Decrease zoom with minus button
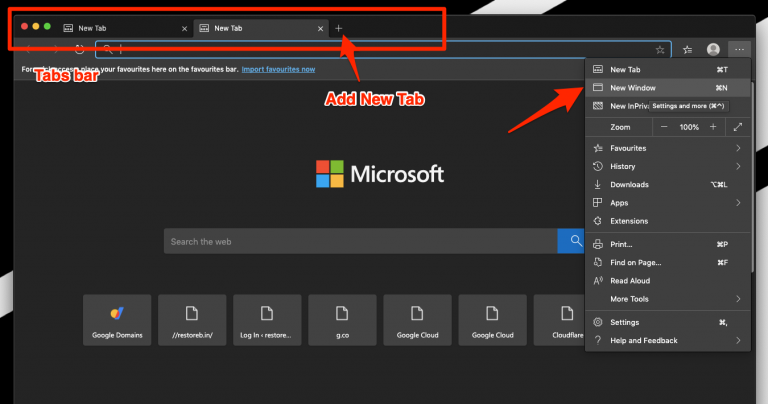 (664, 127)
